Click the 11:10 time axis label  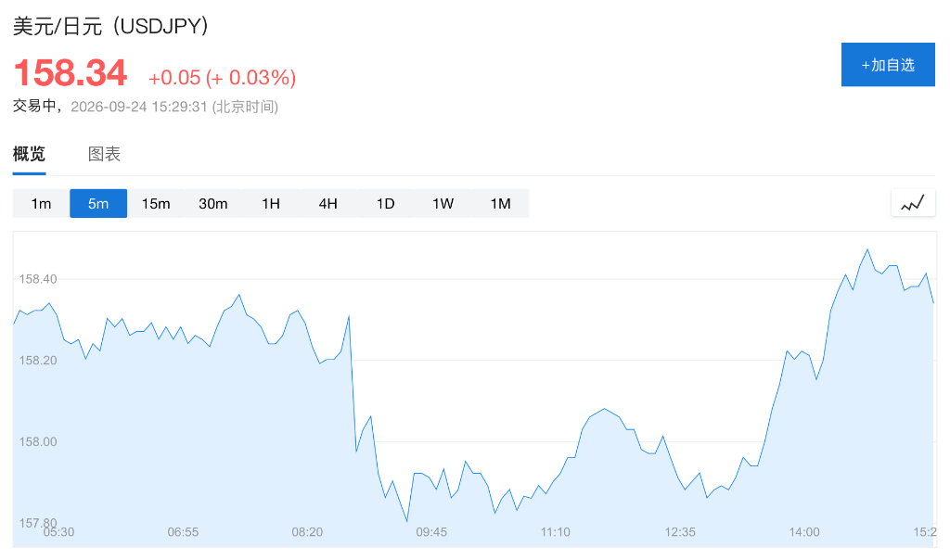[556, 532]
